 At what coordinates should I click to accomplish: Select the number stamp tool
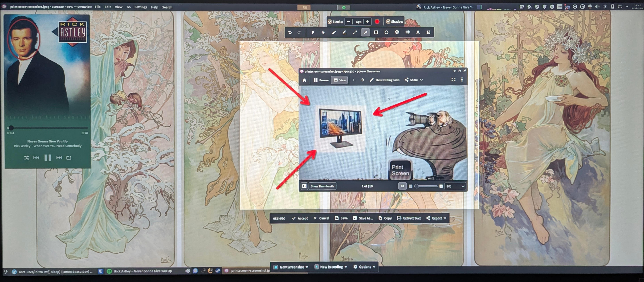tap(428, 33)
